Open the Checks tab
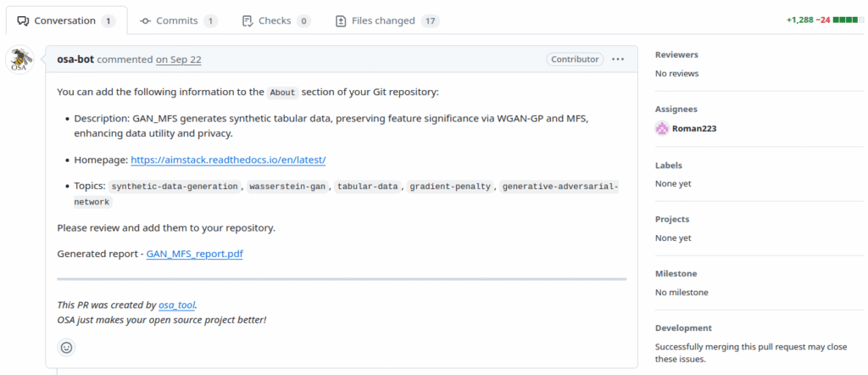The height and width of the screenshot is (375, 868). (x=274, y=20)
